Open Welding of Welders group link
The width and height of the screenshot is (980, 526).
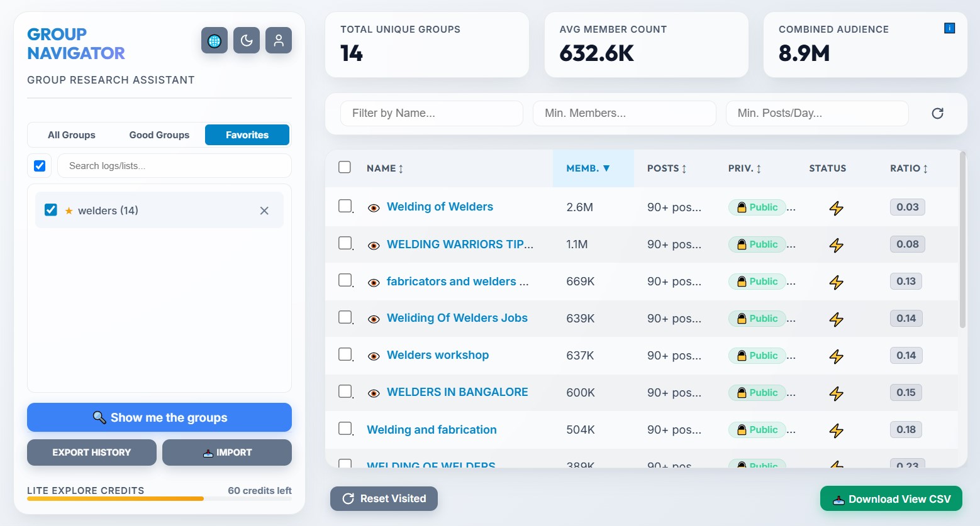click(440, 207)
